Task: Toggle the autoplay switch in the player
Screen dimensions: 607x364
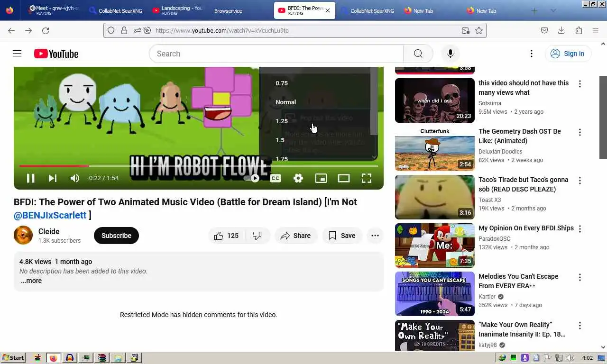Action: coord(252,178)
